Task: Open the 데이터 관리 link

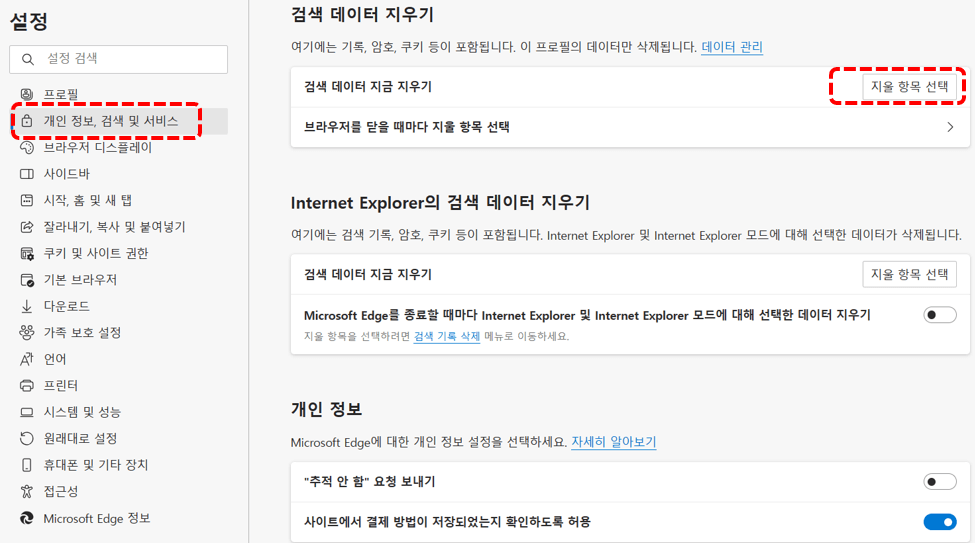Action: point(732,47)
